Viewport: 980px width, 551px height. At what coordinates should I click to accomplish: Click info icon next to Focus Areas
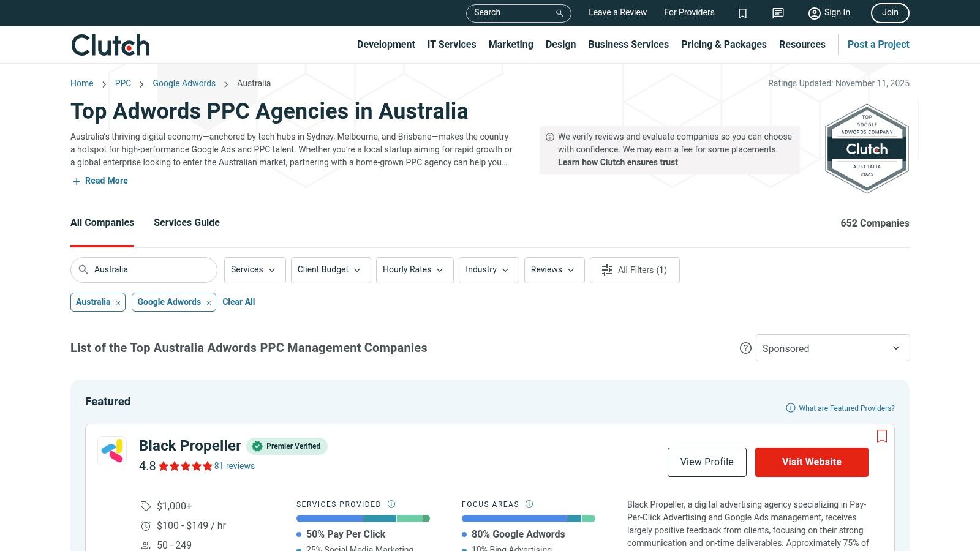(x=529, y=504)
